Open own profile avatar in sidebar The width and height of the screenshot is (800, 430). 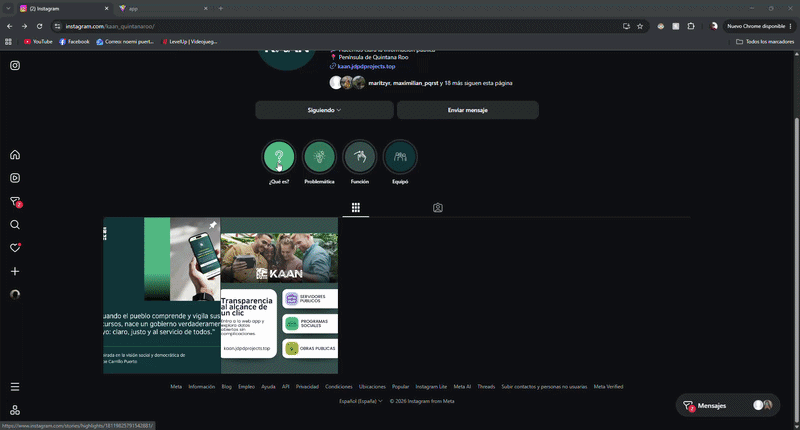pos(15,294)
